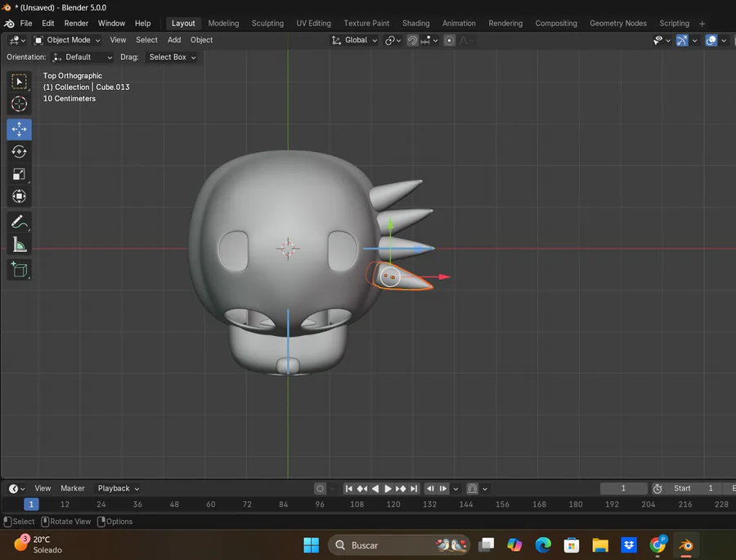This screenshot has height=560, width=736.
Task: Open the Drag Select Box dropdown
Action: (172, 57)
